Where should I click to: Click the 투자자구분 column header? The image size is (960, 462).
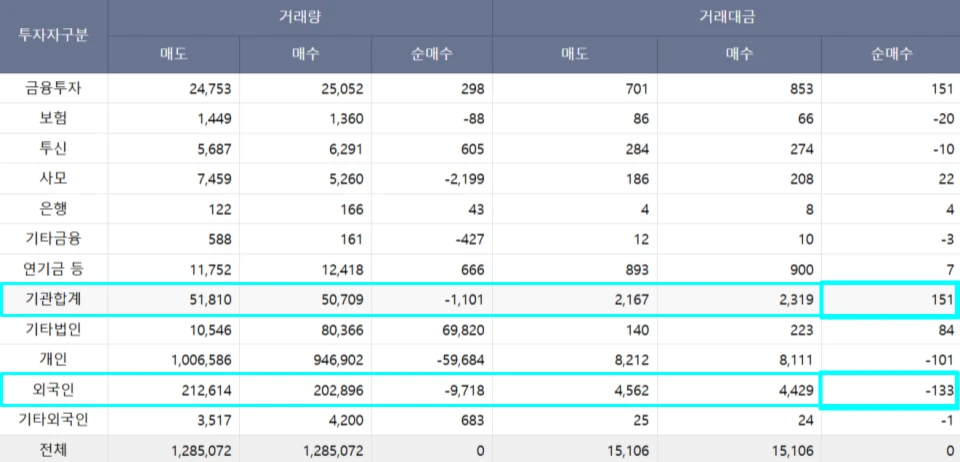click(x=53, y=35)
